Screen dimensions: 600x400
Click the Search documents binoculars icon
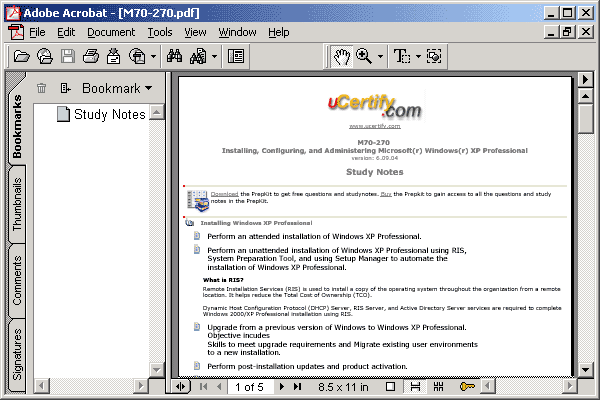tap(198, 57)
